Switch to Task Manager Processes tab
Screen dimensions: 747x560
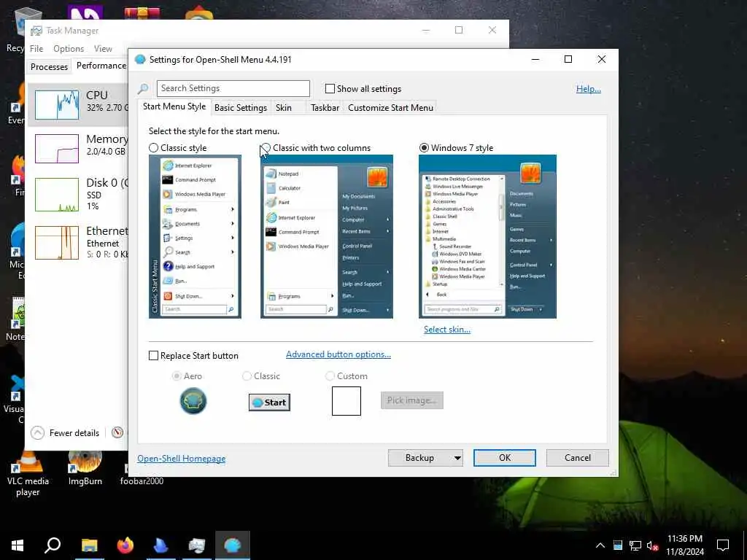49,66
